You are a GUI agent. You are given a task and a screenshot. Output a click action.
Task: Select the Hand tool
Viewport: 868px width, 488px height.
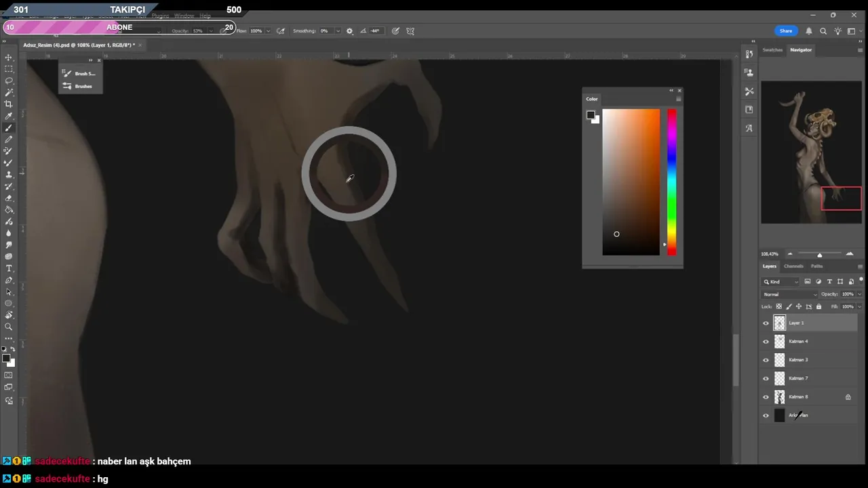coord(9,315)
